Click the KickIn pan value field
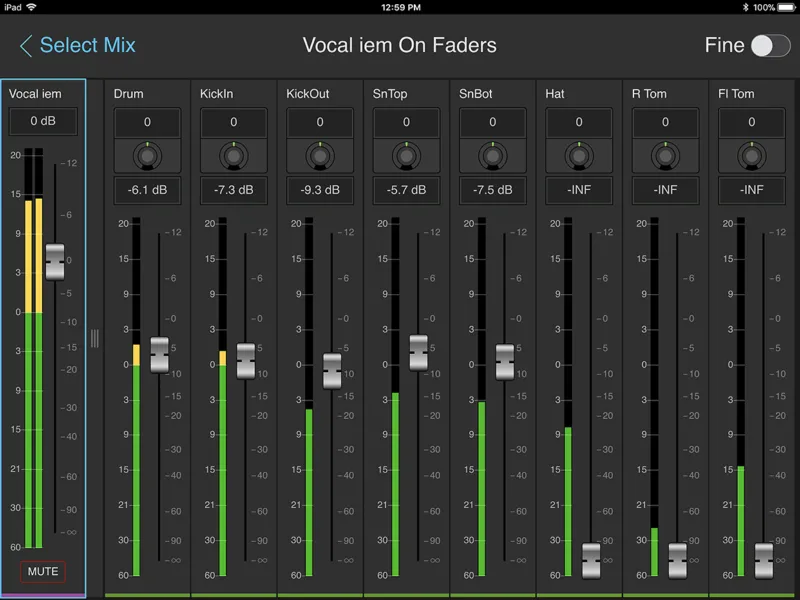800x600 pixels. coord(234,122)
